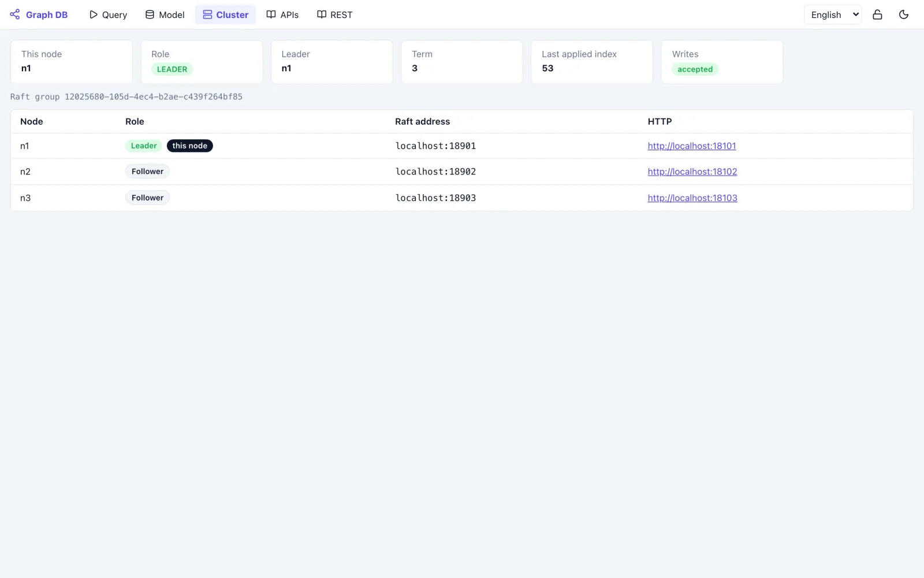Go to the APIs tab

[282, 14]
